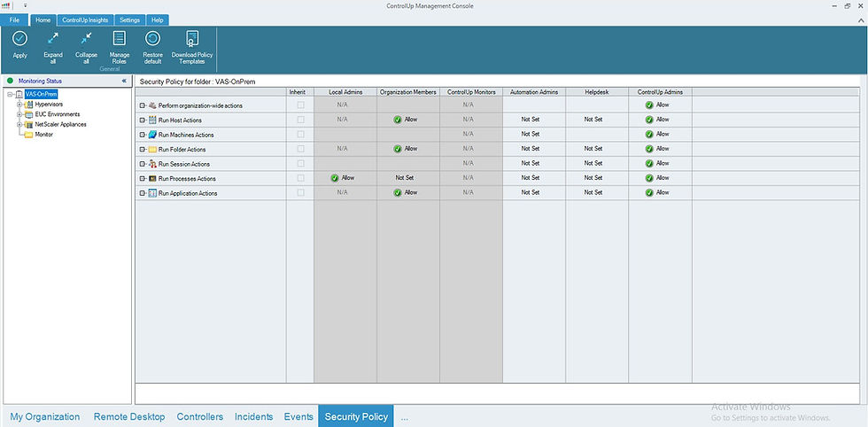The height and width of the screenshot is (427, 868).
Task: Toggle Inherit checkbox for Run Processes Actions
Action: click(300, 178)
